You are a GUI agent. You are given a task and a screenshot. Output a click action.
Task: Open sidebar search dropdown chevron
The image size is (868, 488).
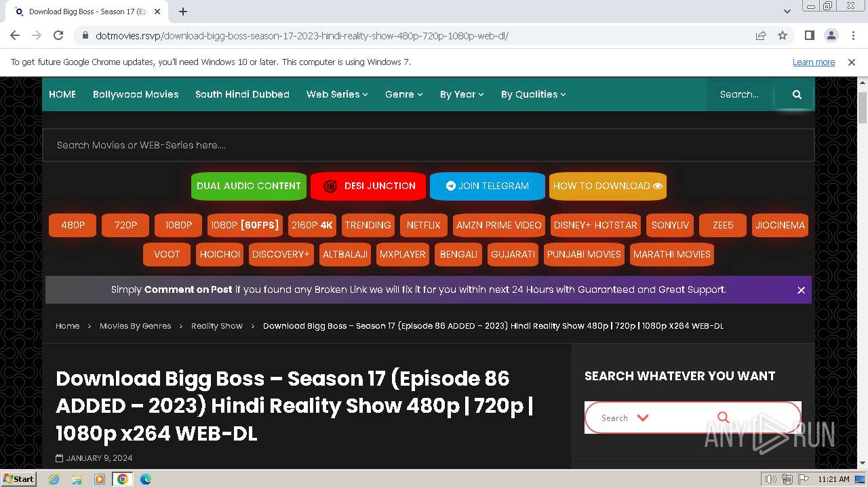click(x=643, y=418)
